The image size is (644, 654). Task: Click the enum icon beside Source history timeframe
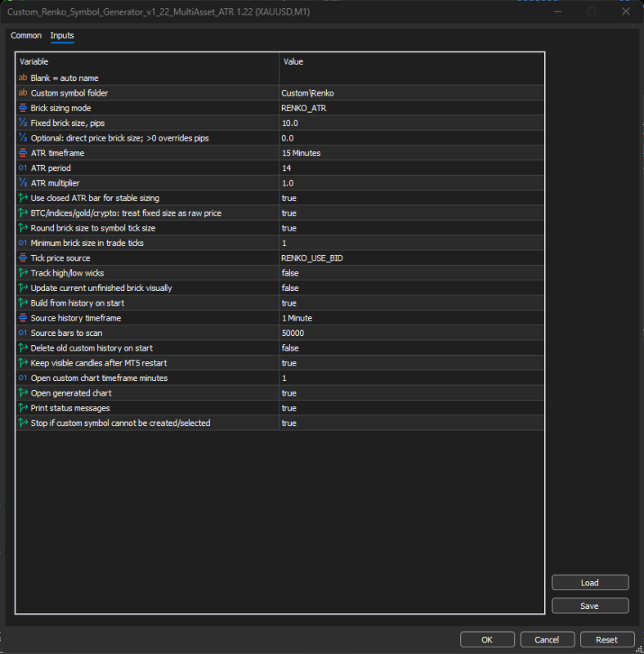23,318
